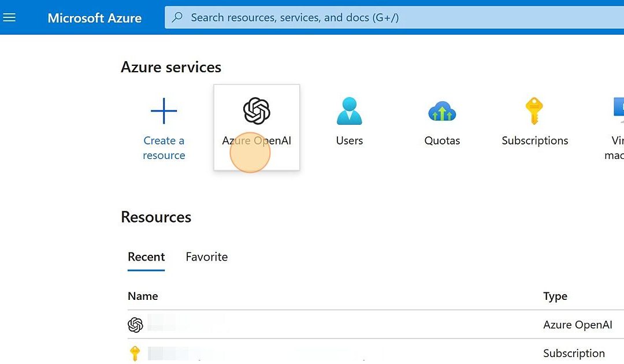624x364 pixels.
Task: Click the Users label
Action: [350, 140]
